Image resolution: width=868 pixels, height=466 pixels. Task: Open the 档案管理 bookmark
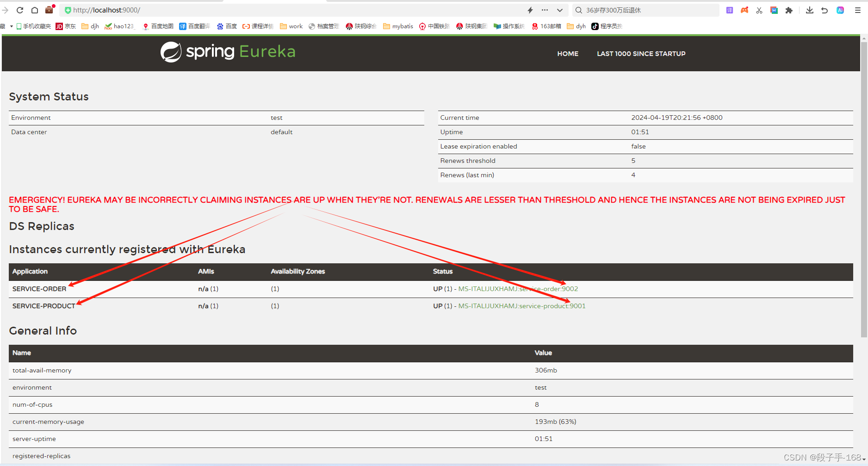pos(323,26)
